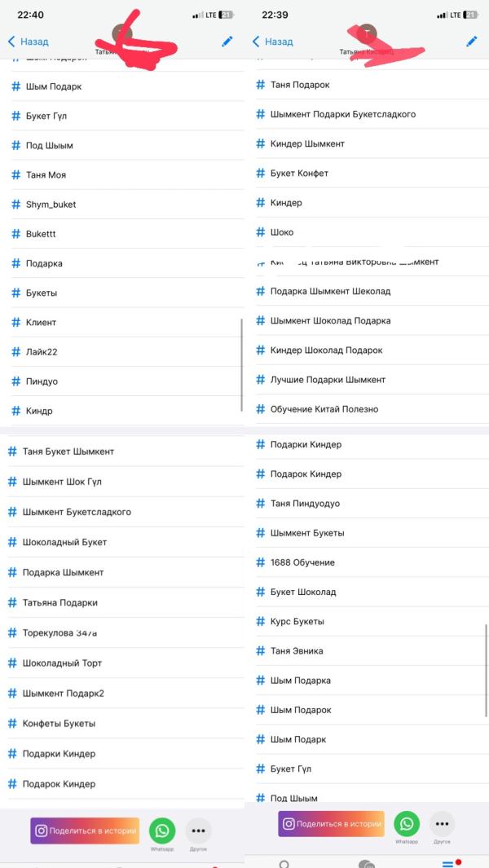Tap hash icon beside 1688 Обучение tag
489x868 pixels.
261,562
